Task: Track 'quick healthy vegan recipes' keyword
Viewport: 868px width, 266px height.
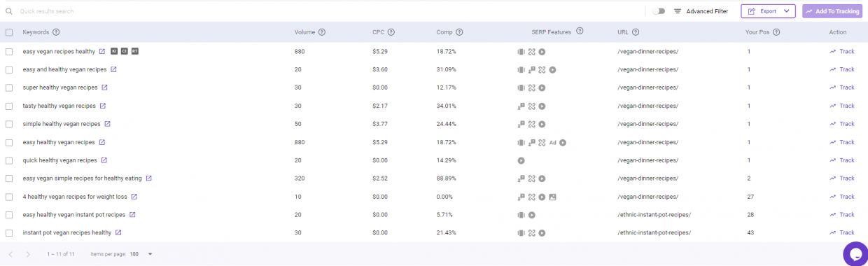Action: coord(842,160)
